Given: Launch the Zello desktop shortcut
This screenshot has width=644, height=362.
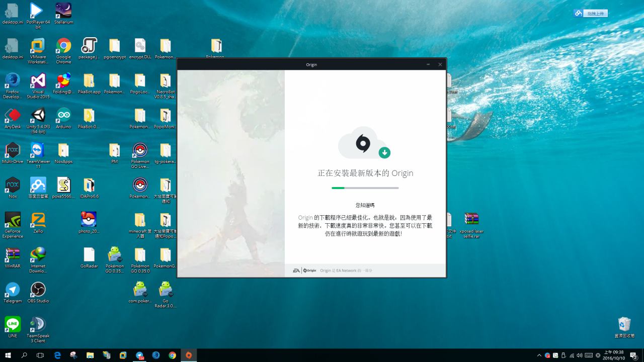Looking at the screenshot, I should click(38, 222).
